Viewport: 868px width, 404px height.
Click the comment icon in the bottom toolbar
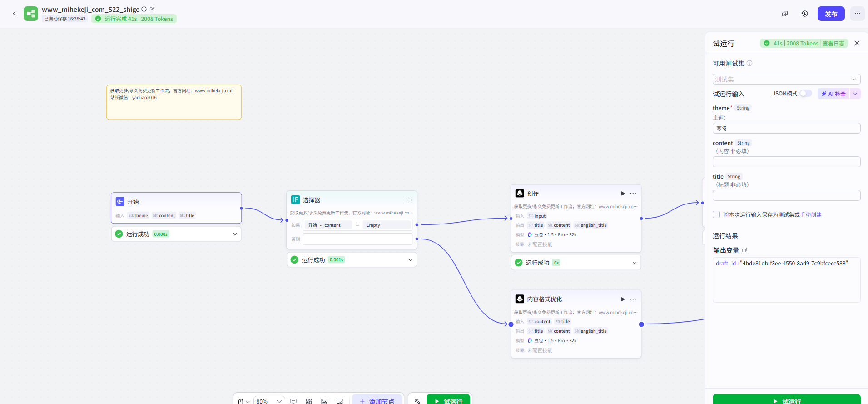(293, 401)
